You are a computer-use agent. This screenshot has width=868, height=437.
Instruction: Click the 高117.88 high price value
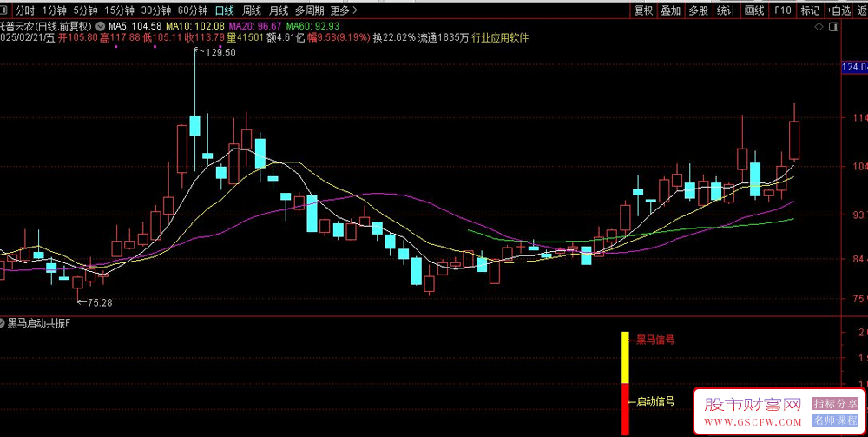click(120, 37)
